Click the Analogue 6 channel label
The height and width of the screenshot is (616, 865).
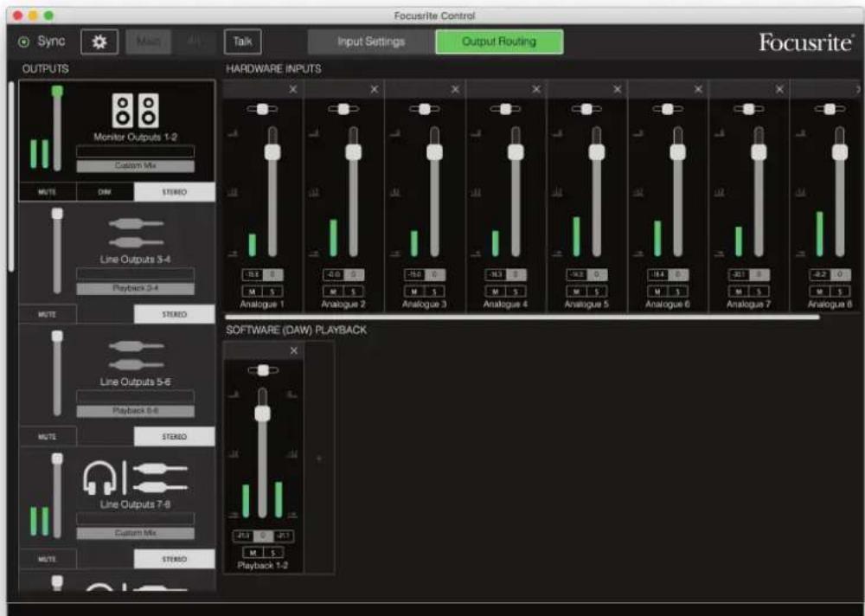668,305
